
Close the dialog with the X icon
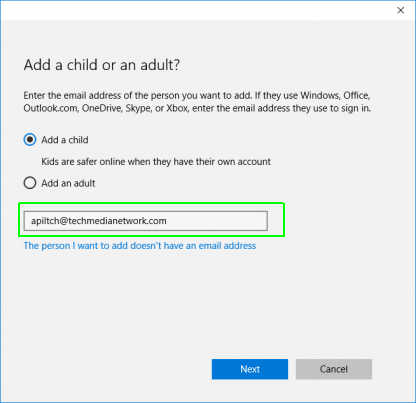coord(401,10)
